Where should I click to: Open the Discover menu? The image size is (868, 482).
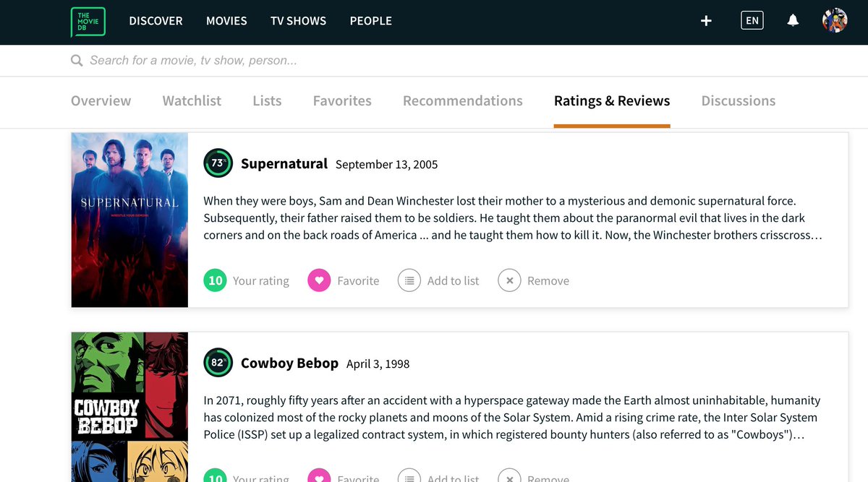156,21
